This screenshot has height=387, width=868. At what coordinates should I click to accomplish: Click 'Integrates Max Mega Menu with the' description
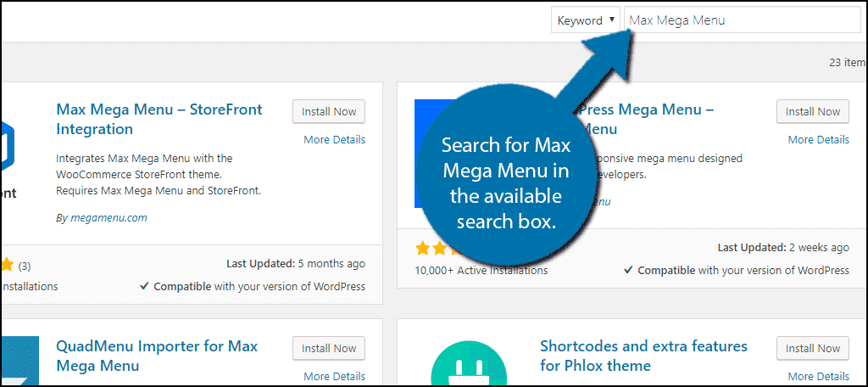coord(144,159)
